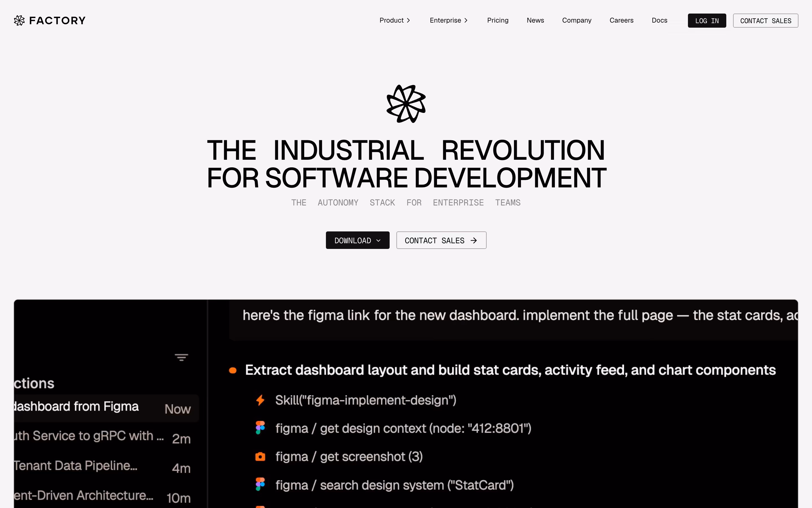Select the 'Driven Architecture' session row
The image size is (812, 508).
[x=106, y=496]
